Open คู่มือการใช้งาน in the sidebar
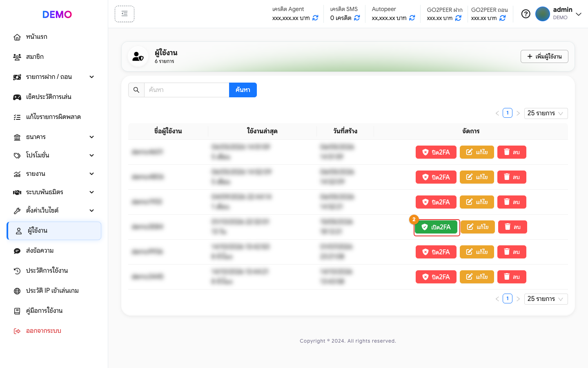Image resolution: width=588 pixels, height=368 pixels. (54, 311)
